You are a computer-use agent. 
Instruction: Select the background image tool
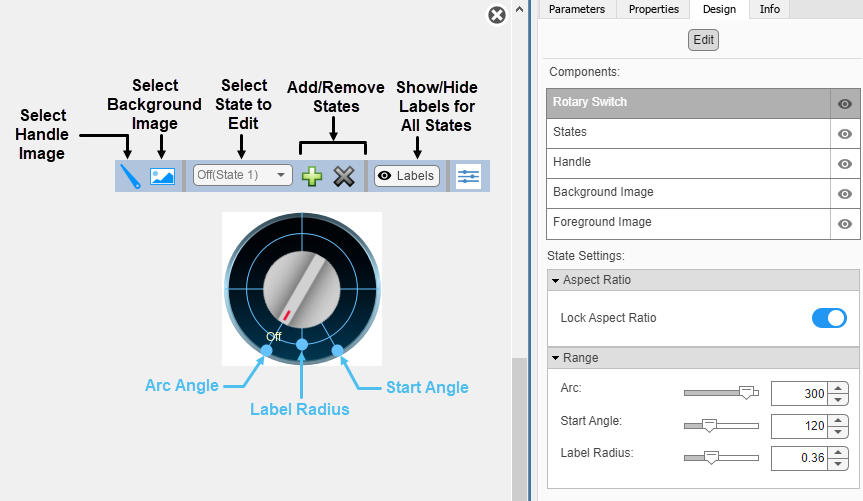coord(162,176)
